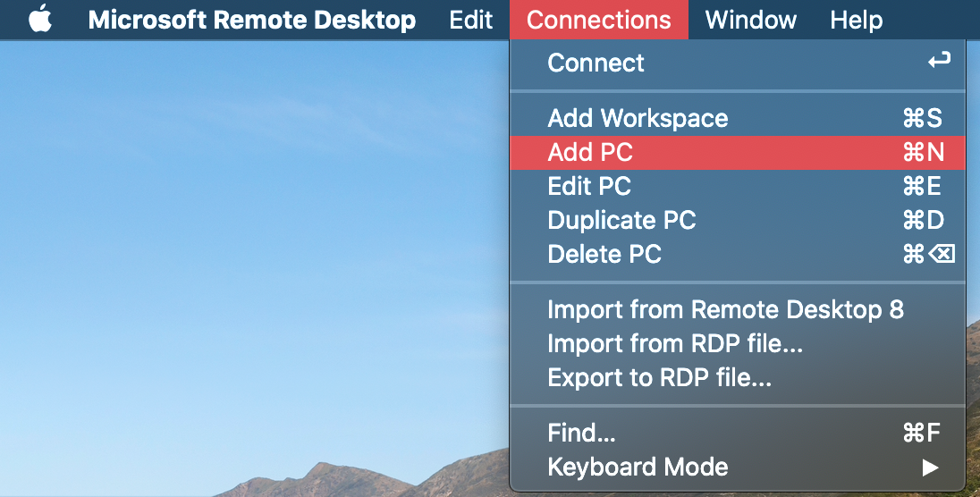The image size is (980, 497).
Task: Open the Edit menu
Action: [470, 20]
